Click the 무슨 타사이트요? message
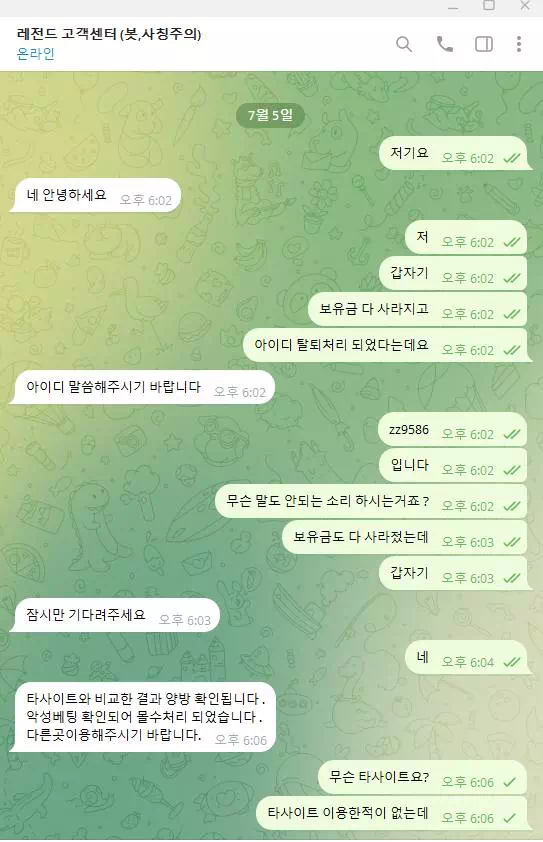Viewport: 543px width, 842px height. (422, 778)
